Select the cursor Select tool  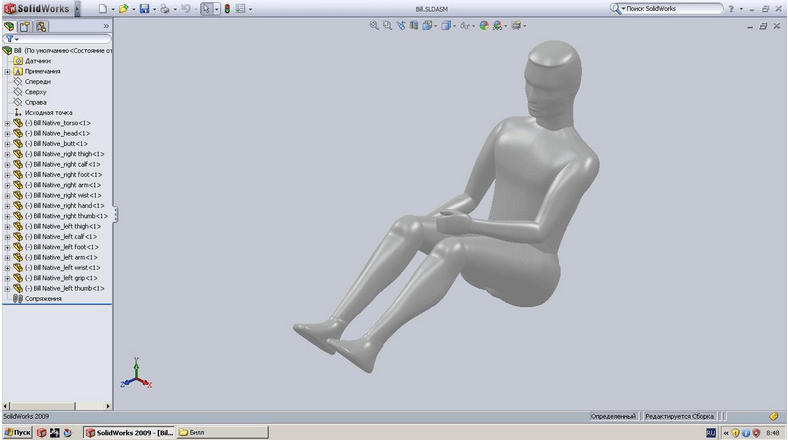click(x=207, y=8)
